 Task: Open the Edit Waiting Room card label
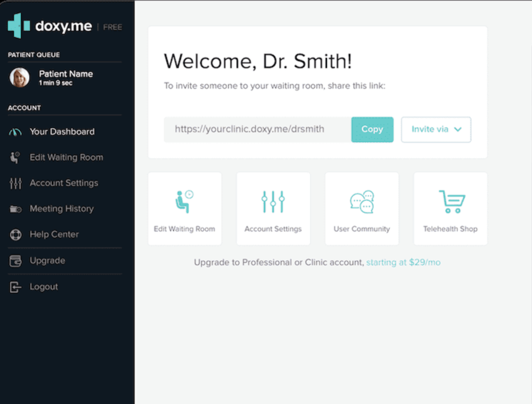[184, 229]
